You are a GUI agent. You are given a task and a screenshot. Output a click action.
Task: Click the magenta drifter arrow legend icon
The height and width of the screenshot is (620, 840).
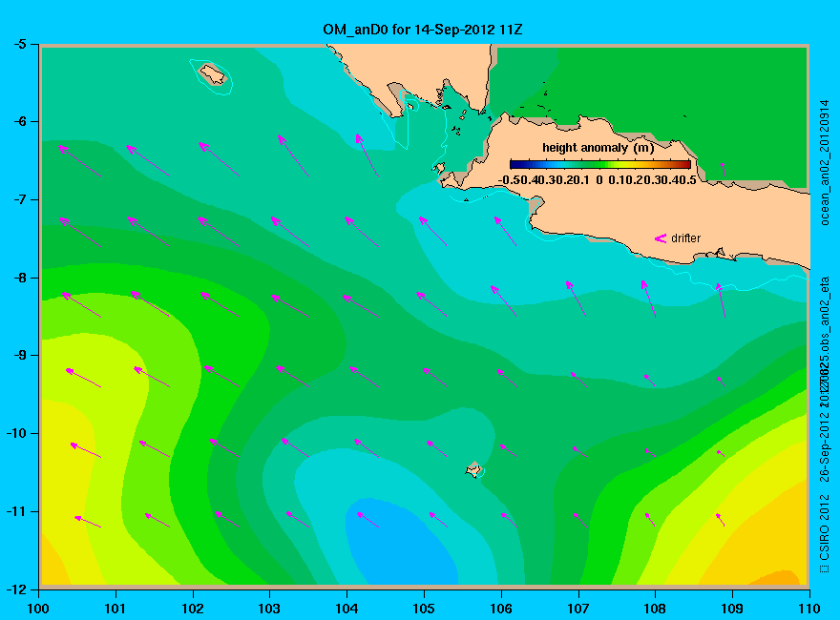(x=660, y=238)
